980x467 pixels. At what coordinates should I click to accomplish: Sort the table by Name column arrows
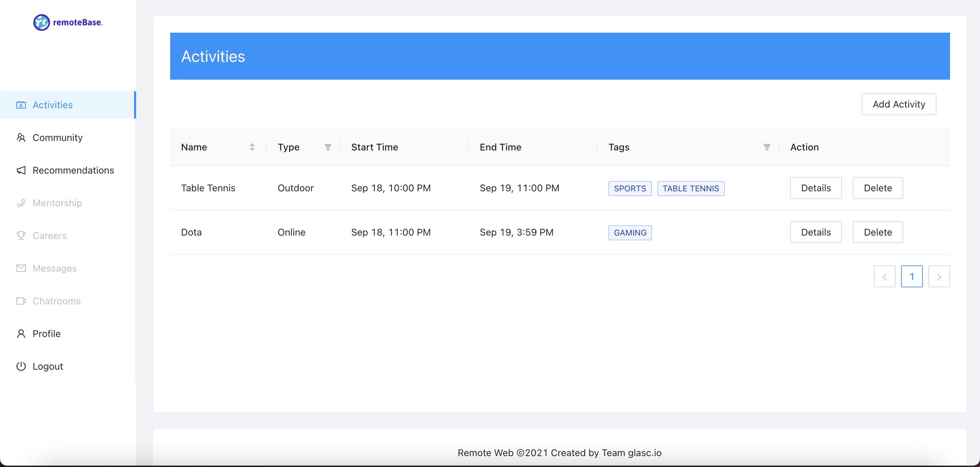pos(252,147)
